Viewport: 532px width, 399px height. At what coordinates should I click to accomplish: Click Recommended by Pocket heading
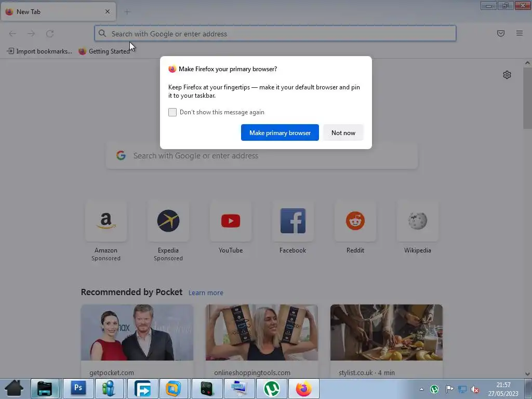[131, 292]
